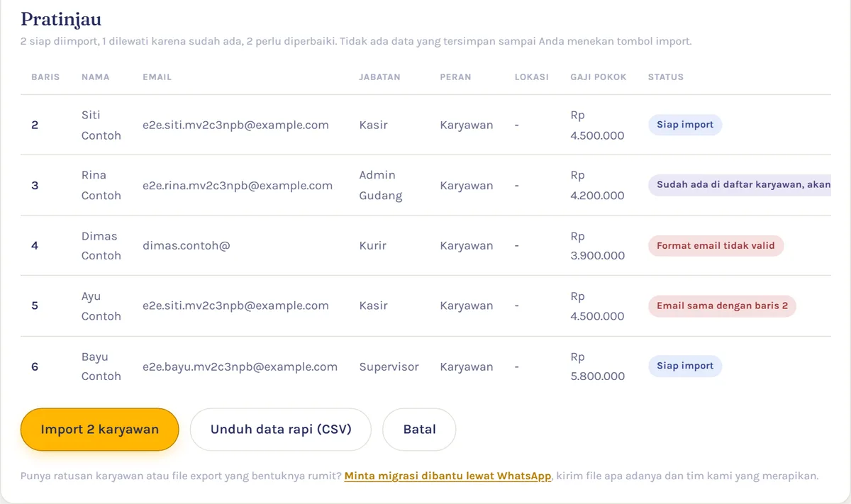
Task: Select the LOKASI column header
Action: point(532,77)
